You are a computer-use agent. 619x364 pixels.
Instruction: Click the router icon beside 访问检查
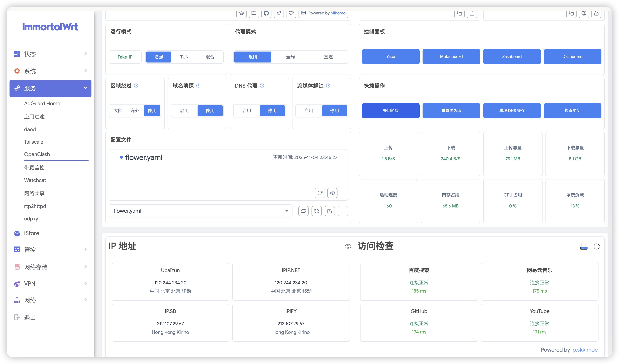point(584,247)
